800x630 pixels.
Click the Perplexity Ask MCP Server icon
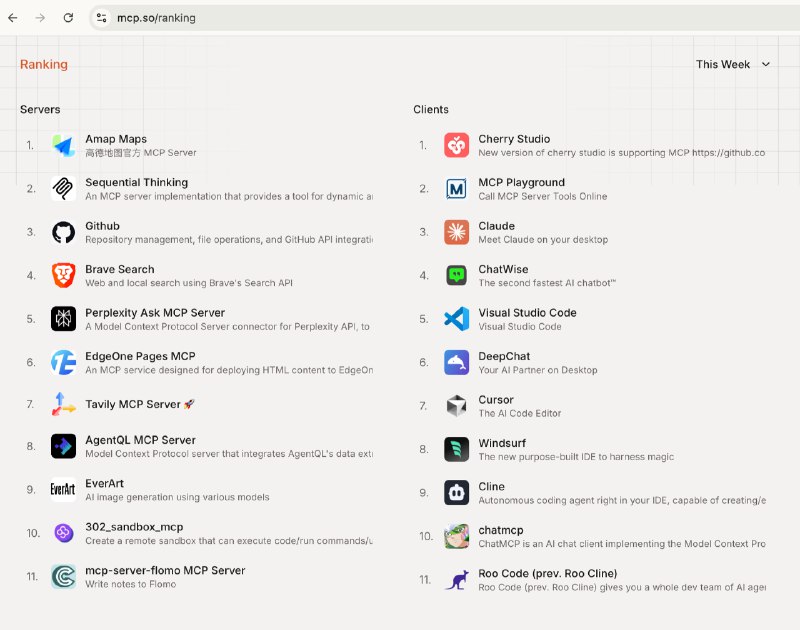(63, 319)
